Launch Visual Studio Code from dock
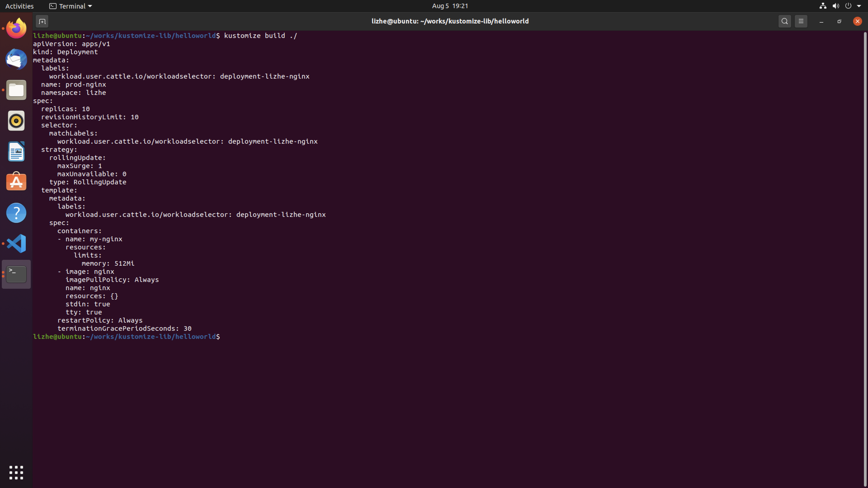This screenshot has width=868, height=488. pyautogui.click(x=16, y=244)
